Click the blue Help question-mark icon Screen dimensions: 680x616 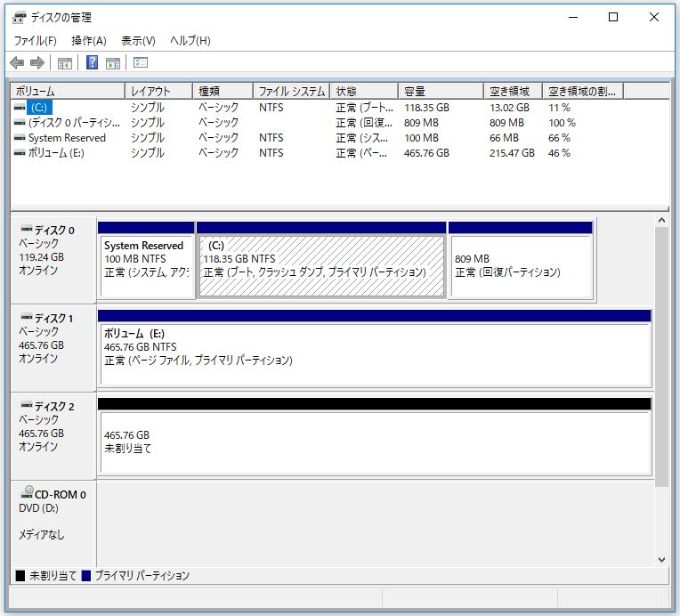92,62
